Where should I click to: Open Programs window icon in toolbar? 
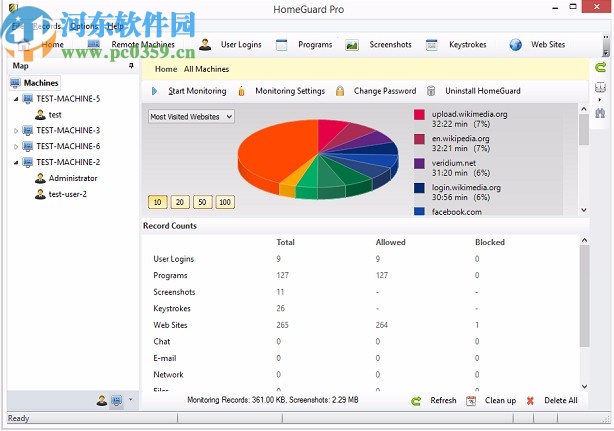[x=281, y=45]
